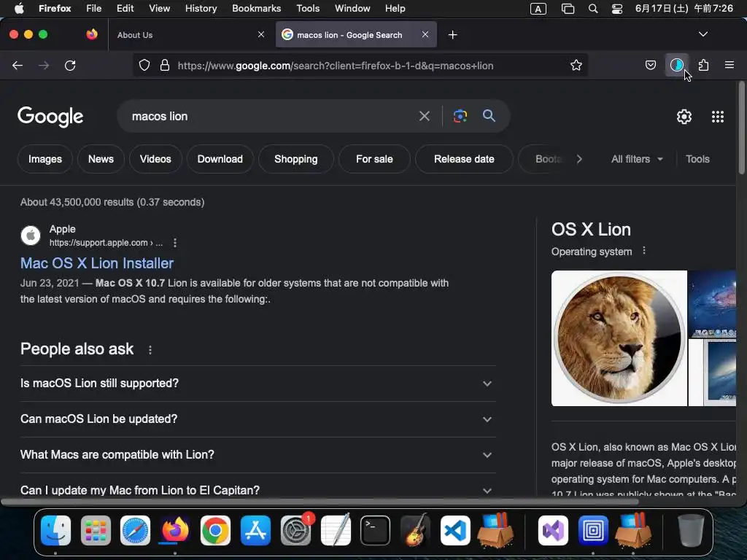Open search Tools options

point(697,159)
